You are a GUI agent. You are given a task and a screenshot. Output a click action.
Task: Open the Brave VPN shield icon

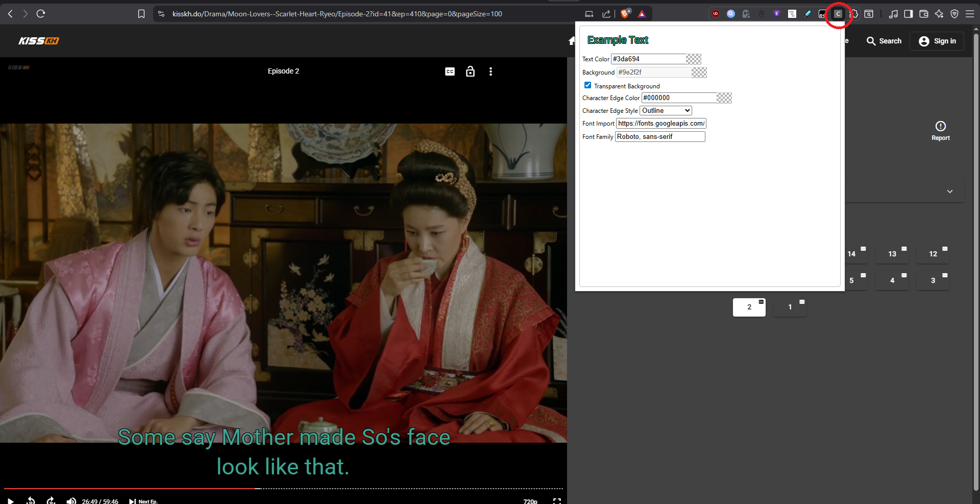[x=954, y=14]
